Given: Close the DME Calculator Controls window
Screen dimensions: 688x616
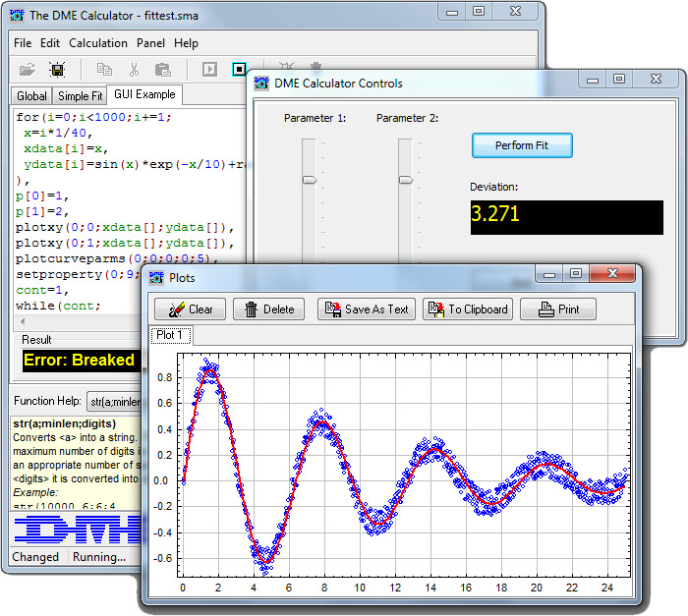Looking at the screenshot, I should tap(656, 79).
